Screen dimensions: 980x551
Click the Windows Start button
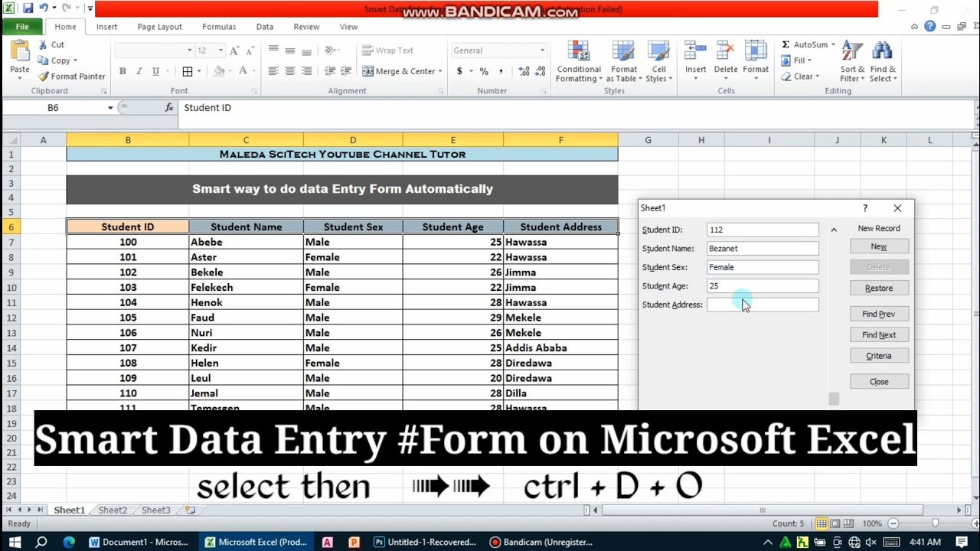tap(14, 542)
